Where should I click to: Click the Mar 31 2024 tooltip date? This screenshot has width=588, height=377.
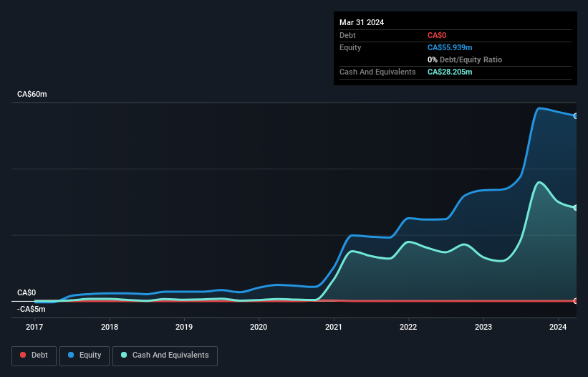click(362, 22)
